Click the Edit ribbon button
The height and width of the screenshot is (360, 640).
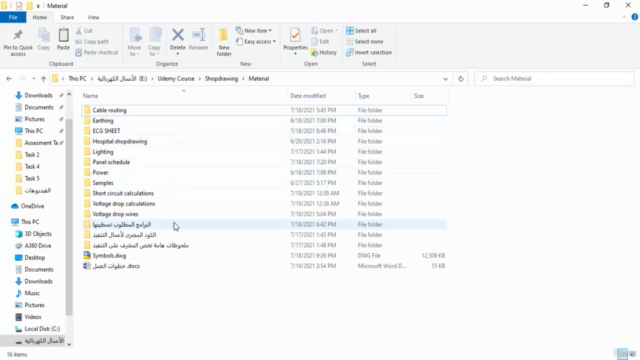[x=320, y=42]
